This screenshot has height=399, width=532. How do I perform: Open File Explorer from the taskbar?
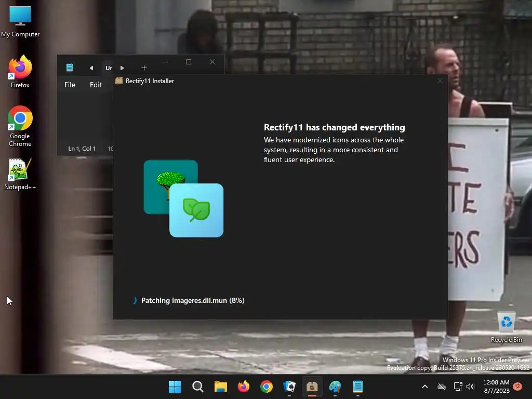point(220,387)
